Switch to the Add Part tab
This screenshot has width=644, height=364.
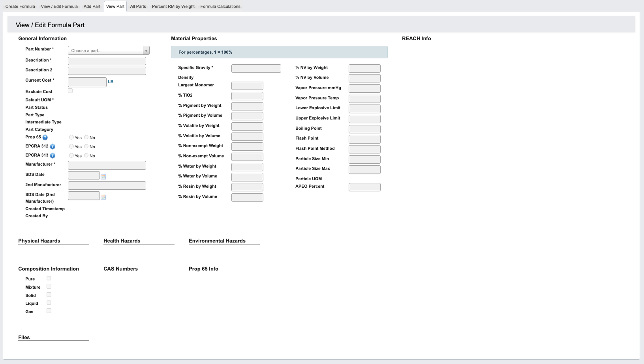click(x=92, y=6)
